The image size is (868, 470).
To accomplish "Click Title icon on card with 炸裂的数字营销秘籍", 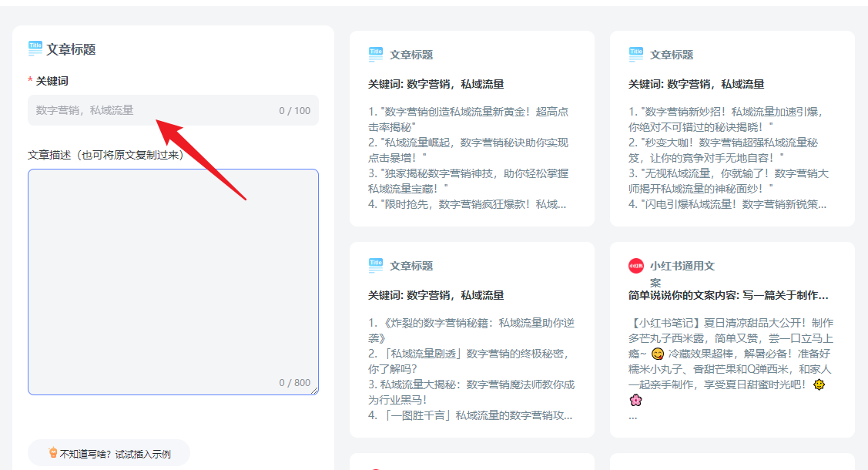I will click(x=375, y=265).
